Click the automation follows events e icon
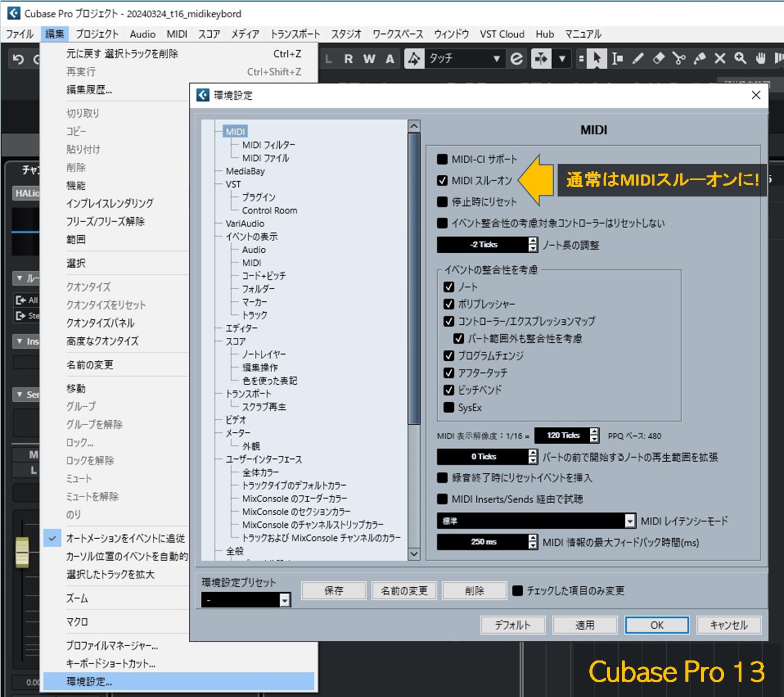Viewport: 784px width, 697px height. point(516,58)
